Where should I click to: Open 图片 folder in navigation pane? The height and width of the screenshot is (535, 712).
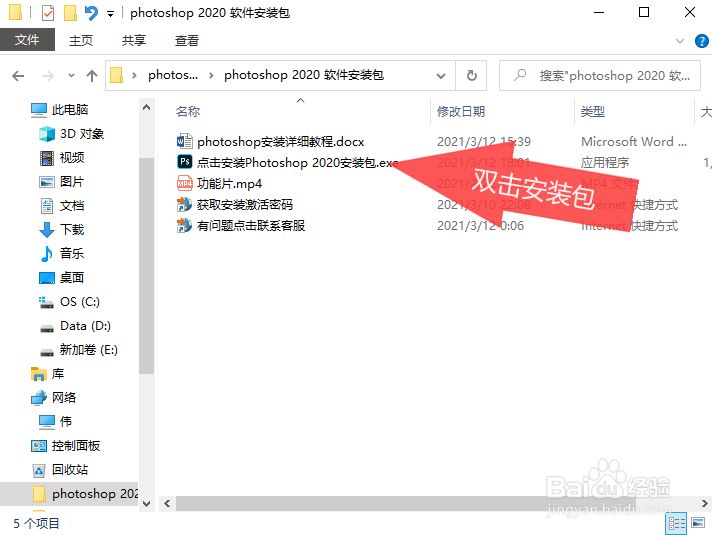72,182
